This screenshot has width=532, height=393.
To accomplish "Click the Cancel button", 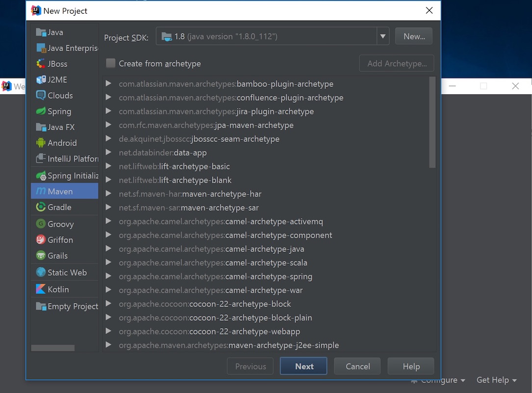I will 357,366.
